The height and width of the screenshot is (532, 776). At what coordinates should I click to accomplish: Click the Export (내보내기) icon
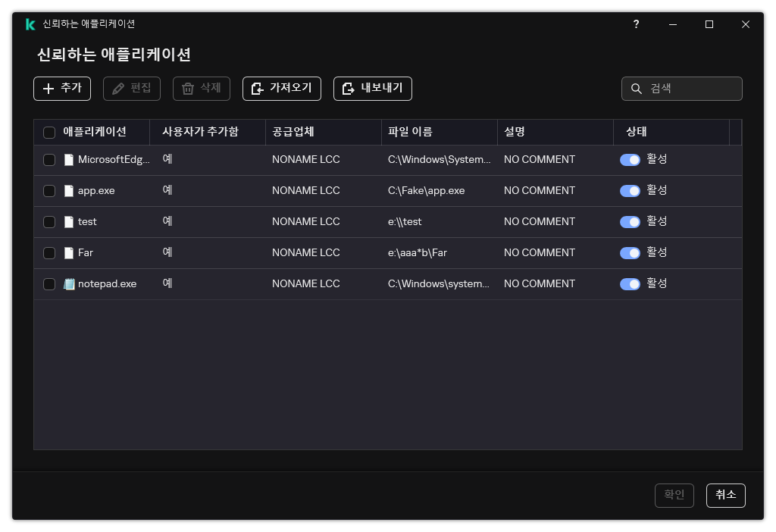click(348, 88)
